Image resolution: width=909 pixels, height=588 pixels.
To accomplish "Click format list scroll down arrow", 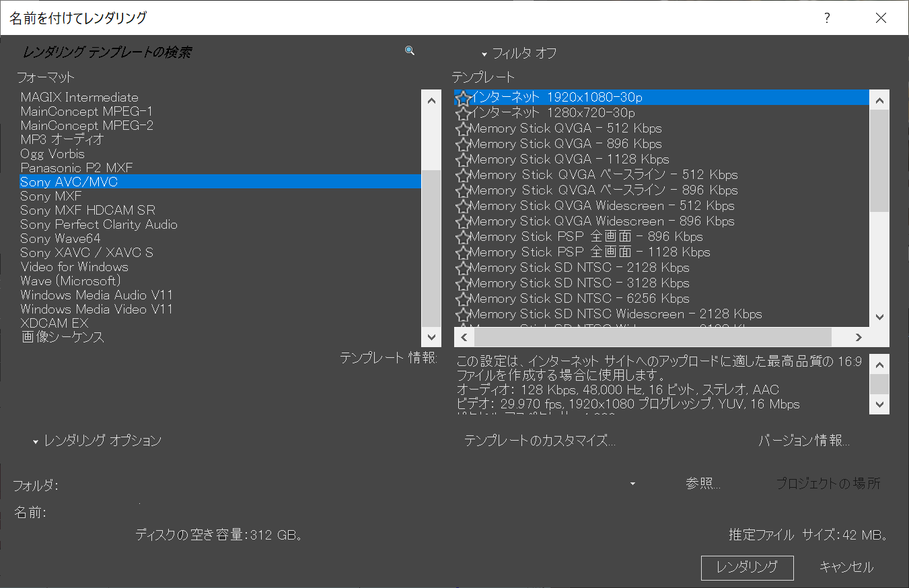I will [431, 336].
